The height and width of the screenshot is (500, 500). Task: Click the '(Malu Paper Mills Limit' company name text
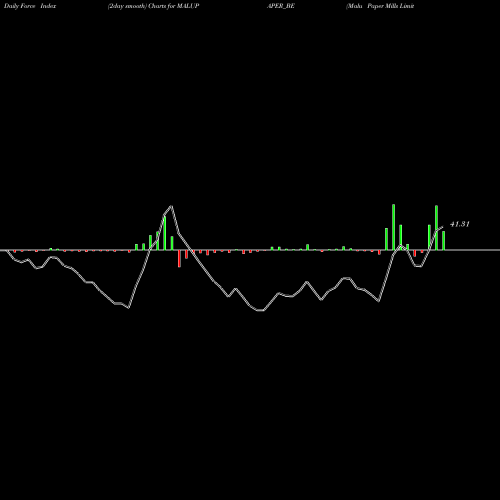tap(380, 6)
